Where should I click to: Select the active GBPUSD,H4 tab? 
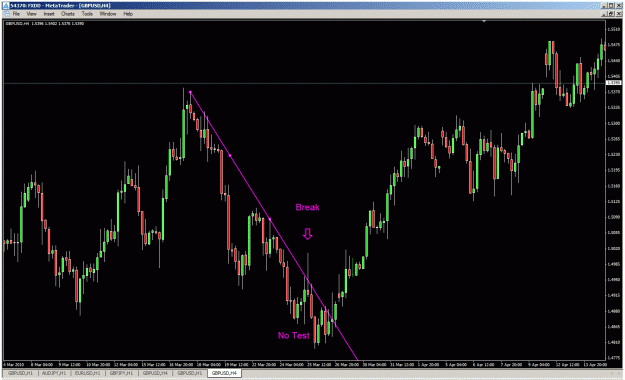224,373
